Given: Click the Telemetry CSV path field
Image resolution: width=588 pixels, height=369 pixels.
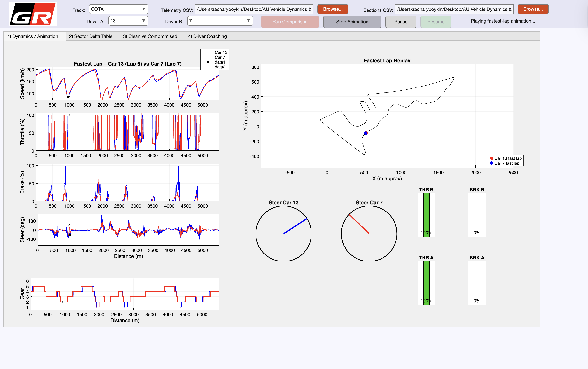Looking at the screenshot, I should pos(254,9).
